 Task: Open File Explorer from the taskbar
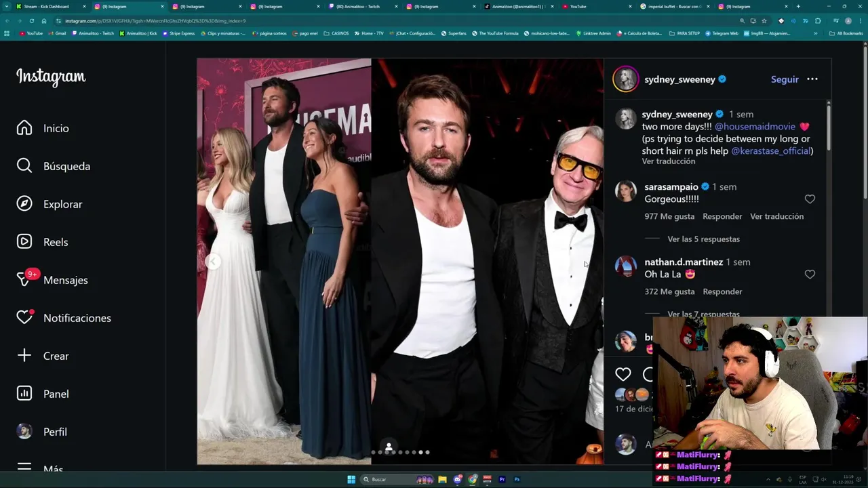click(x=442, y=479)
